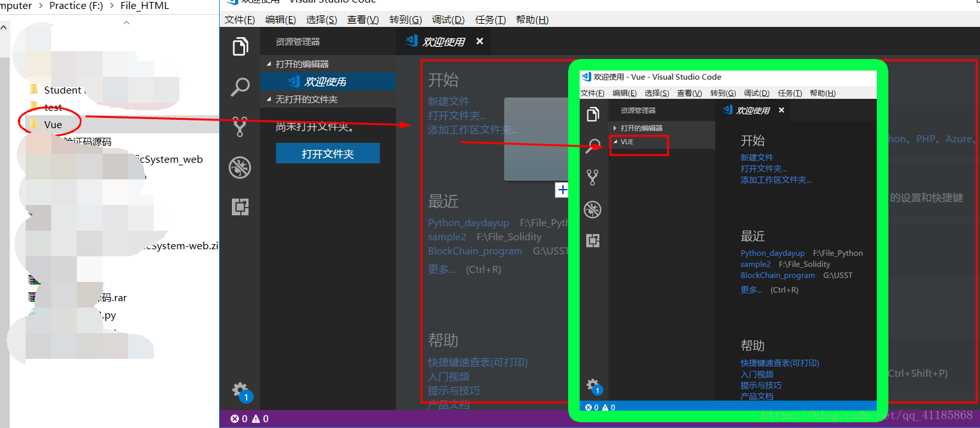Click errors and warnings in inset blue status bar
This screenshot has width=980, height=428.
[600, 407]
